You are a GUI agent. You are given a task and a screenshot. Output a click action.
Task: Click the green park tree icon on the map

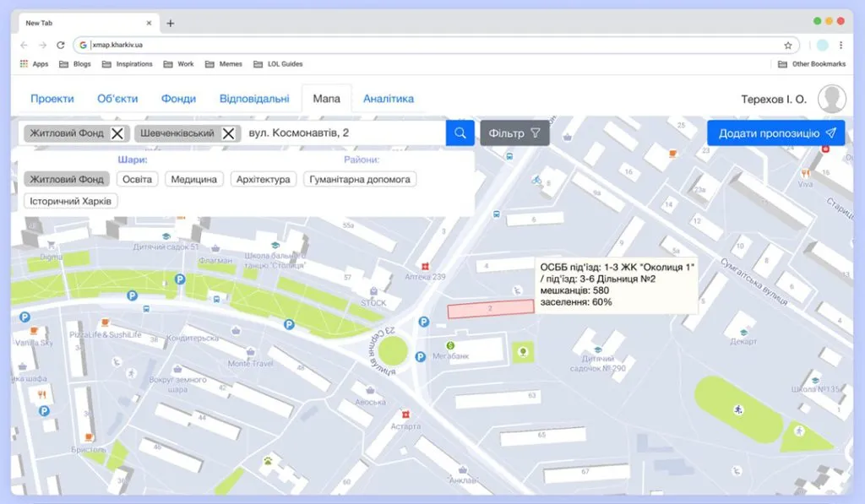click(x=523, y=353)
